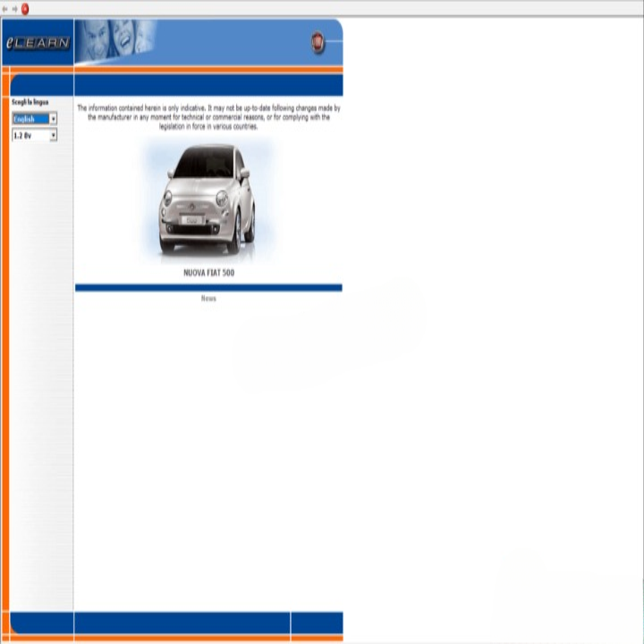644x644 pixels.
Task: Click the blue divider bar above News
Action: (208, 288)
